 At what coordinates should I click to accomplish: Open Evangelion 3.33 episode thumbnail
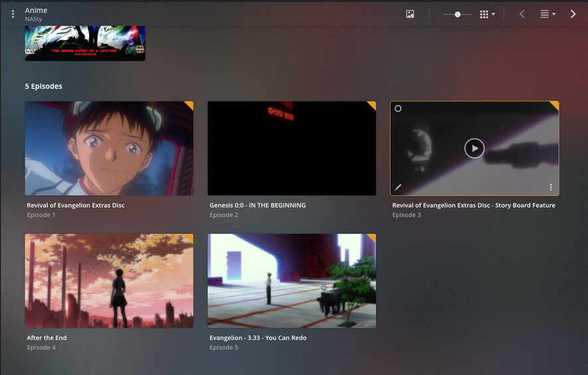click(292, 281)
